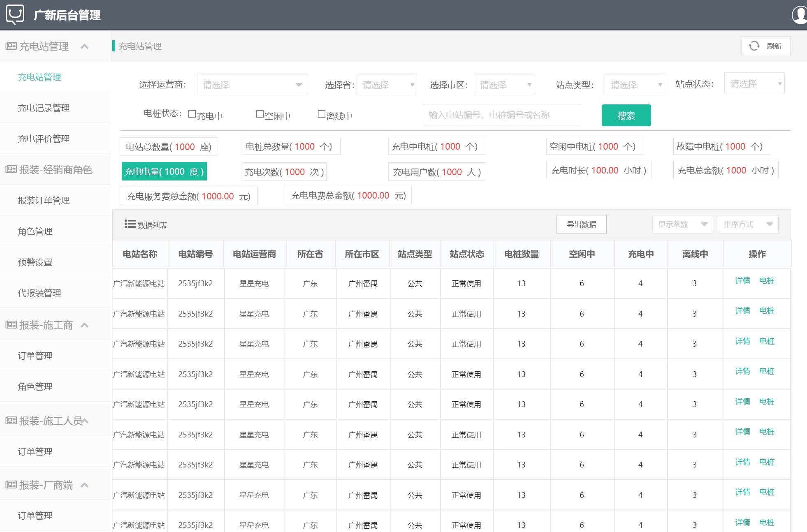The height and width of the screenshot is (532, 807).
Task: Select the highlighted 充电电量 stat tile
Action: (x=164, y=171)
